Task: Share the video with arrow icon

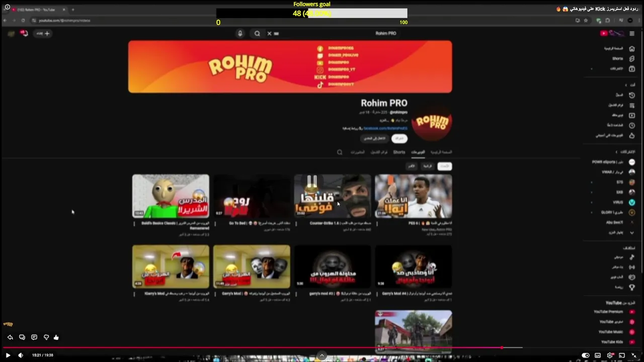Action: (x=10, y=337)
